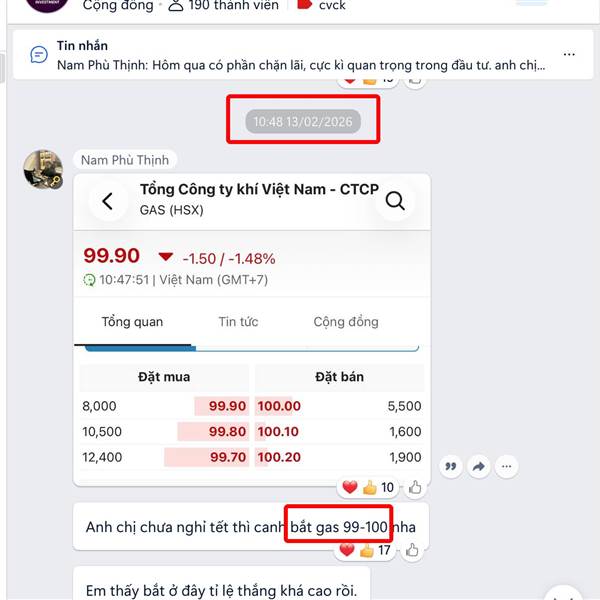The image size is (600, 600).
Task: Like the 'bắt gas 99-100' message
Action: click(x=412, y=550)
